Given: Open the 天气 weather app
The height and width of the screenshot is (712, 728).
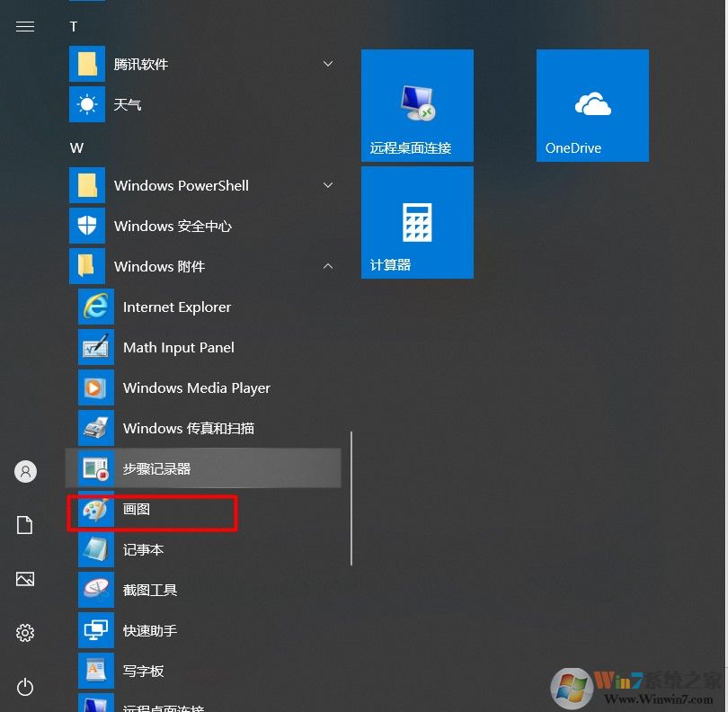Looking at the screenshot, I should tap(126, 104).
